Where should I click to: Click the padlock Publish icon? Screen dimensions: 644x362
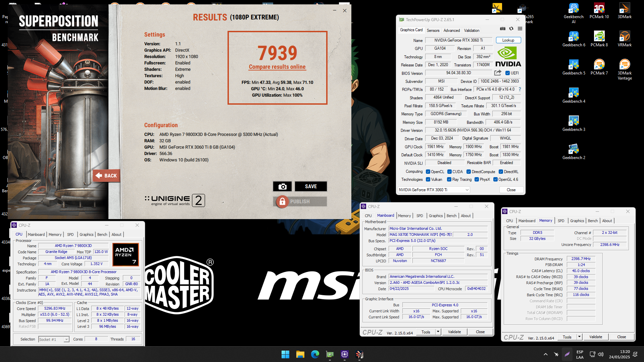tap(282, 201)
